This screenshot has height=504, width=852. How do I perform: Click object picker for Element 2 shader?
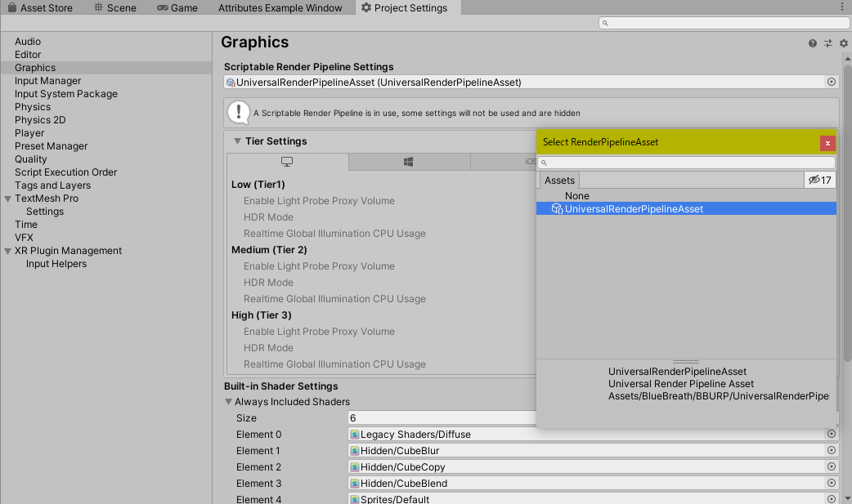(832, 467)
